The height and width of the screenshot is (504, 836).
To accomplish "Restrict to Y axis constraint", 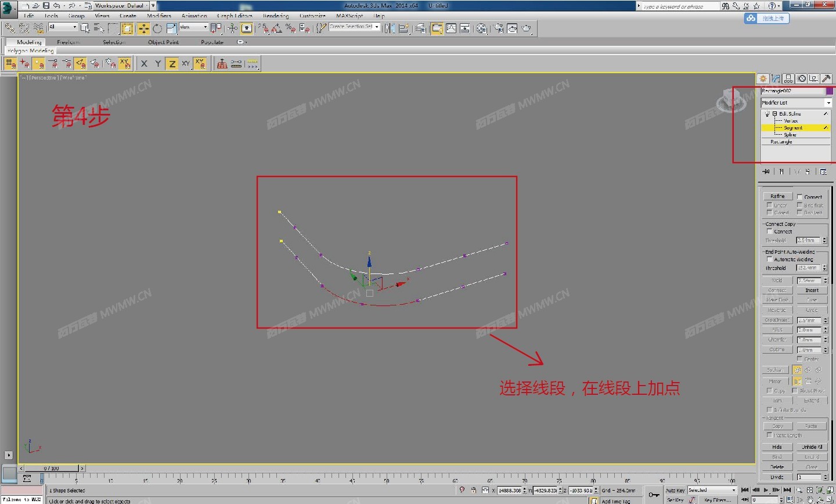I will (158, 64).
